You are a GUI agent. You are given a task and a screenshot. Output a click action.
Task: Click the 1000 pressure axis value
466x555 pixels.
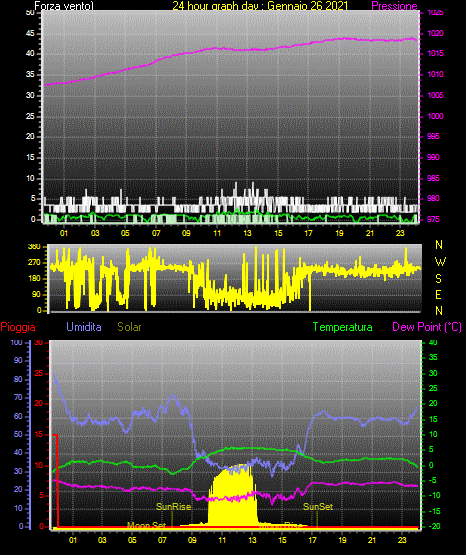pos(435,116)
